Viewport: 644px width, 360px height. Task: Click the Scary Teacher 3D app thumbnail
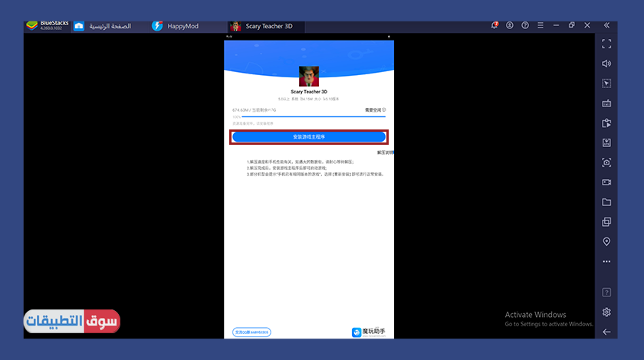tap(309, 77)
